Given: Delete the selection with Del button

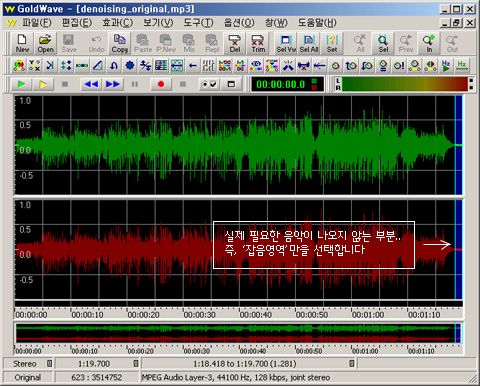Looking at the screenshot, I should tap(235, 43).
